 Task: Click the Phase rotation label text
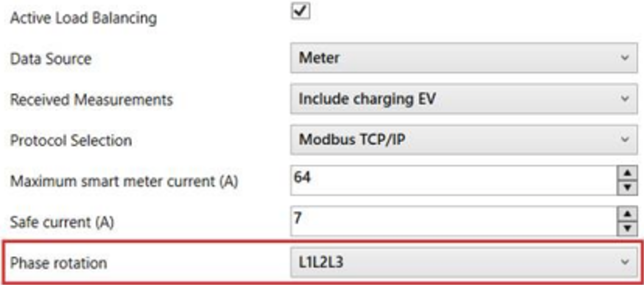click(58, 263)
